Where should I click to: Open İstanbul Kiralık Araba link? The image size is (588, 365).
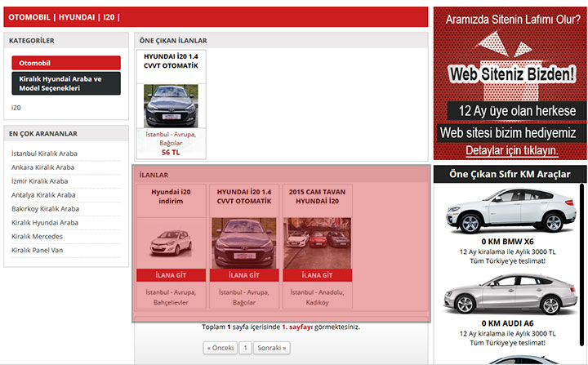[44, 154]
